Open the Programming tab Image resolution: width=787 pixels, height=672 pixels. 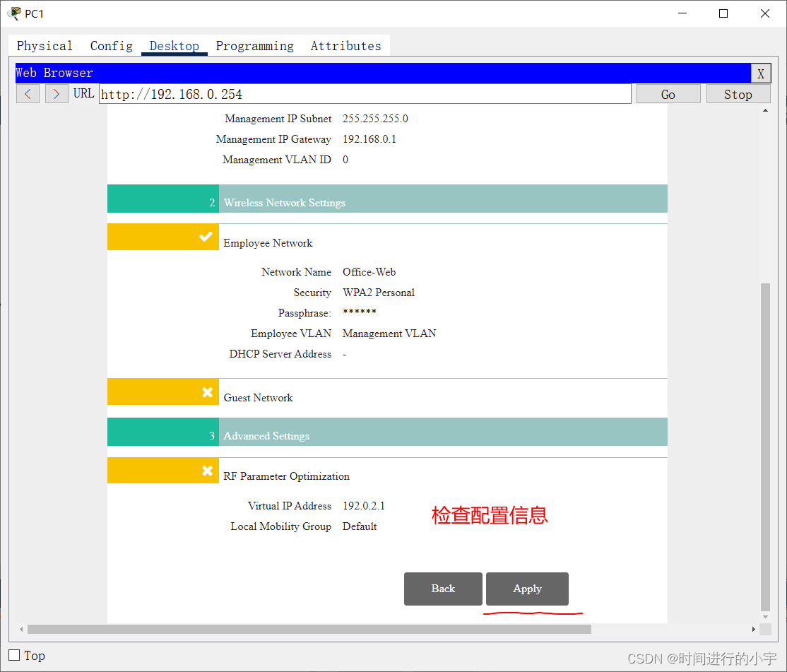click(x=255, y=46)
